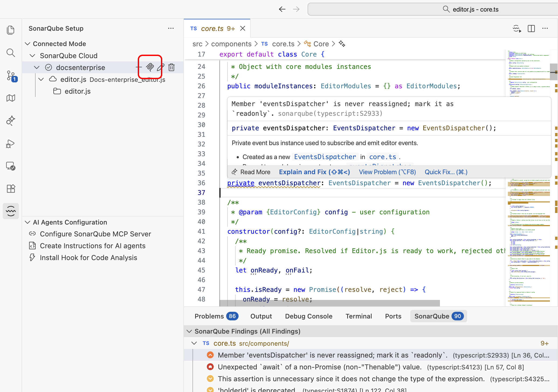Open the SonarQube view in the activity bar
Image resolution: width=558 pixels, height=392 pixels.
[11, 211]
